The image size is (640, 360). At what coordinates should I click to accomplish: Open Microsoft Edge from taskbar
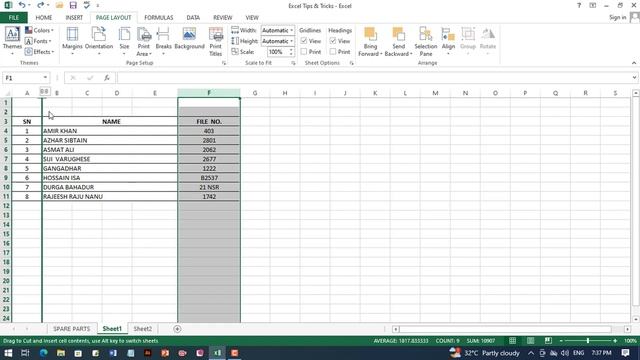[x=43, y=353]
